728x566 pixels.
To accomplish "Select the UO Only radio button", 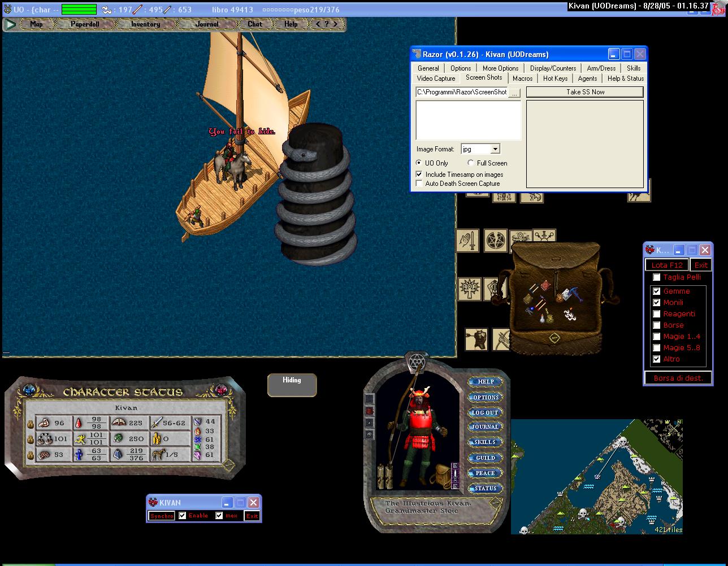I will [x=419, y=163].
